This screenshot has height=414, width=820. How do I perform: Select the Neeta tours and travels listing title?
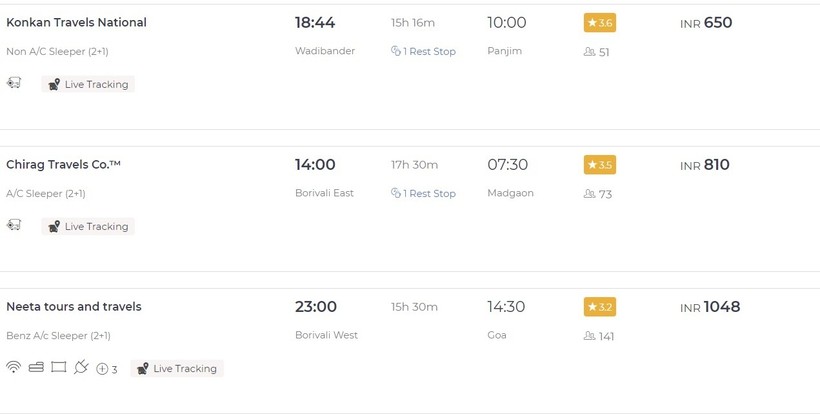(74, 306)
